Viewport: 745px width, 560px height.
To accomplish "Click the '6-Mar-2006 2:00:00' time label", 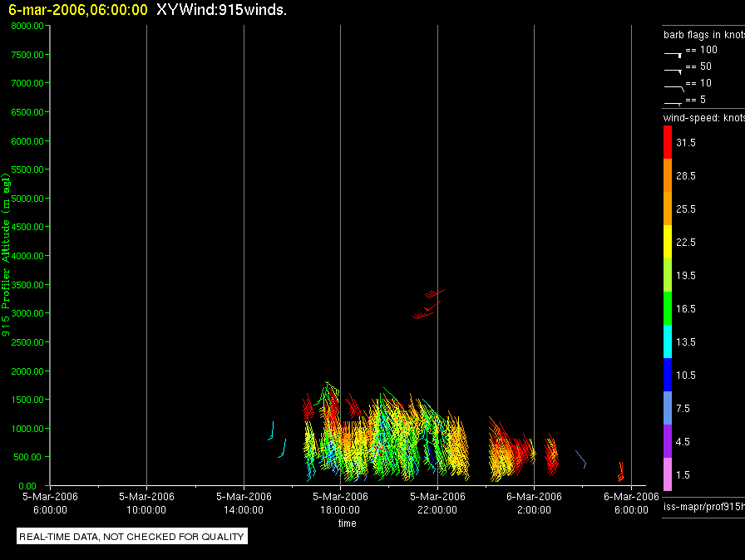I will (x=534, y=504).
